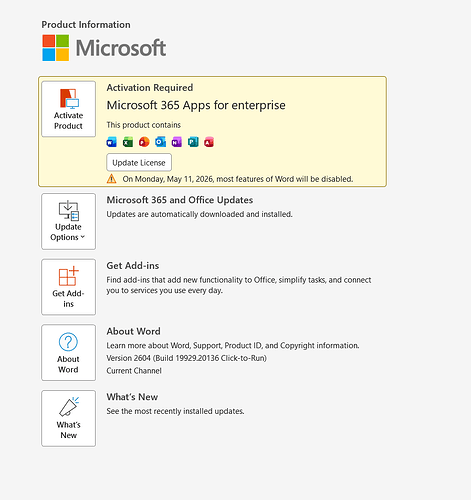Image resolution: width=471 pixels, height=500 pixels.
Task: Click the PowerPoint app icon
Action: click(144, 142)
